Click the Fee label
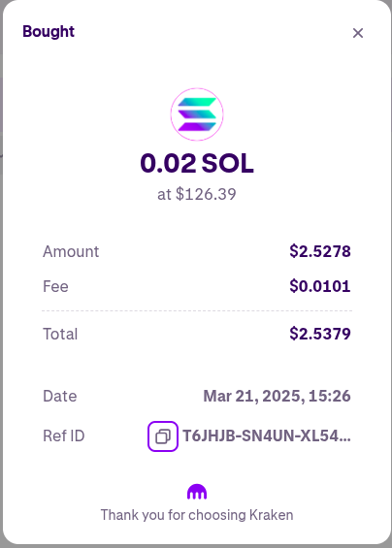 pos(55,286)
